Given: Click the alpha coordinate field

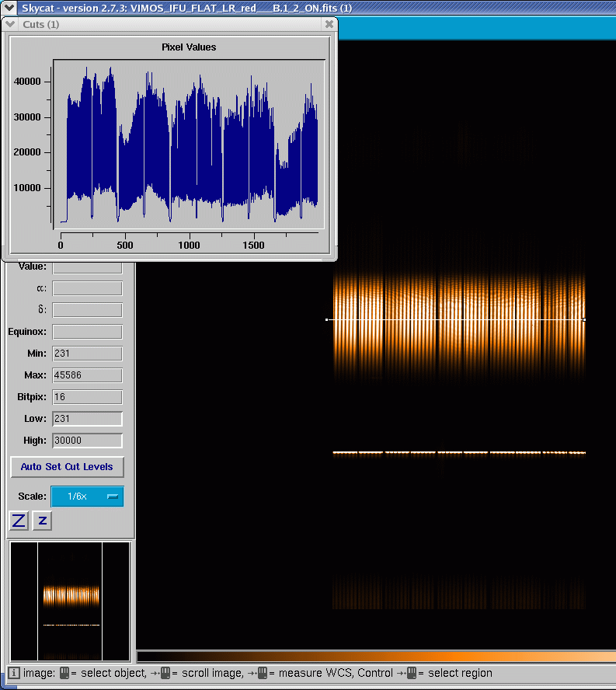Looking at the screenshot, I should click(x=87, y=288).
